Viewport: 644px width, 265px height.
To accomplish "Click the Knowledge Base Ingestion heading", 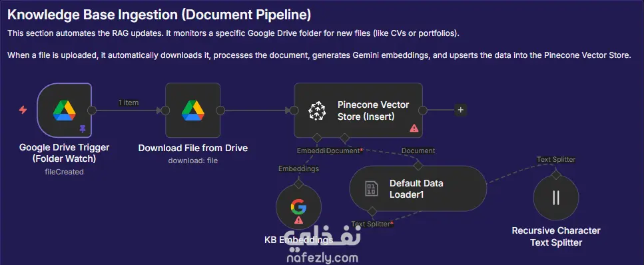I will (159, 15).
